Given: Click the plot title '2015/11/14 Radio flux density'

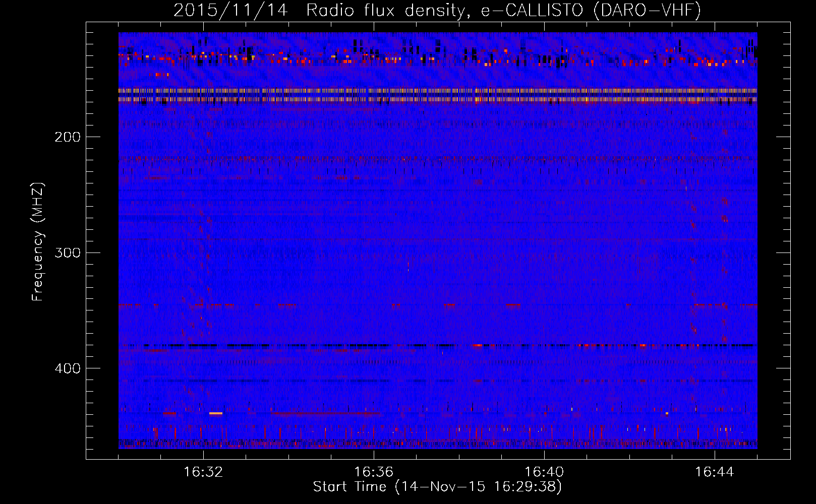Looking at the screenshot, I should coord(437,10).
